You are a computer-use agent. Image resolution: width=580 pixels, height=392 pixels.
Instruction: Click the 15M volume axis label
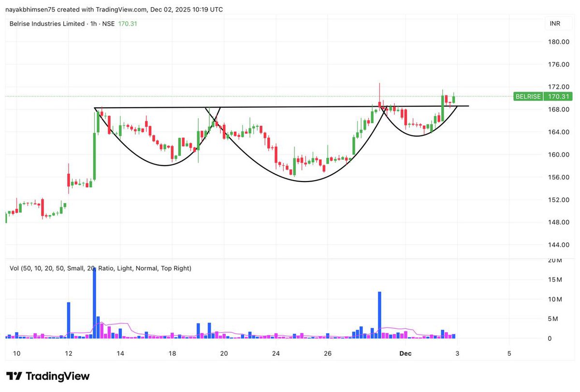(555, 280)
